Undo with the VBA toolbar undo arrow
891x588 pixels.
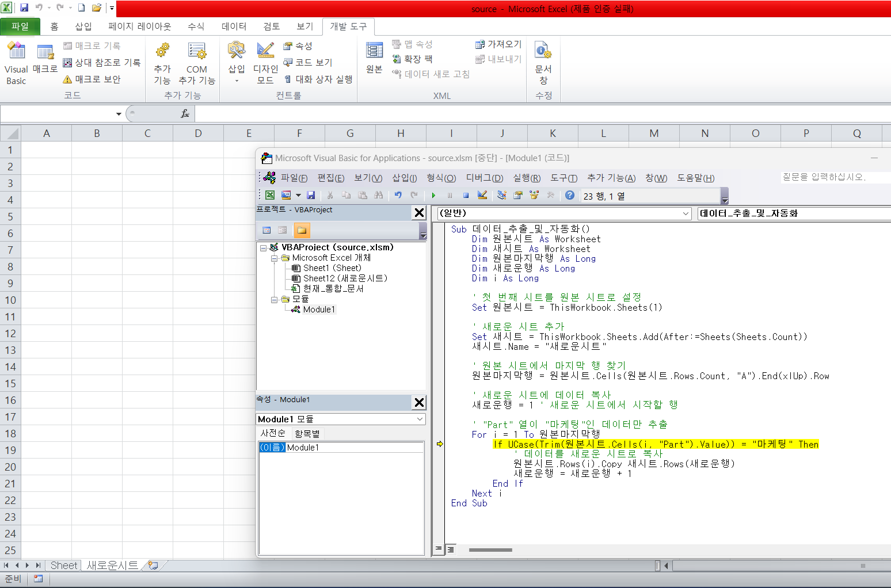click(398, 196)
